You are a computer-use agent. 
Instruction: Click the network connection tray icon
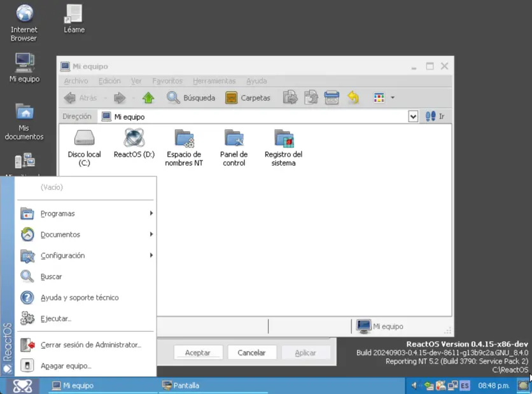(453, 386)
